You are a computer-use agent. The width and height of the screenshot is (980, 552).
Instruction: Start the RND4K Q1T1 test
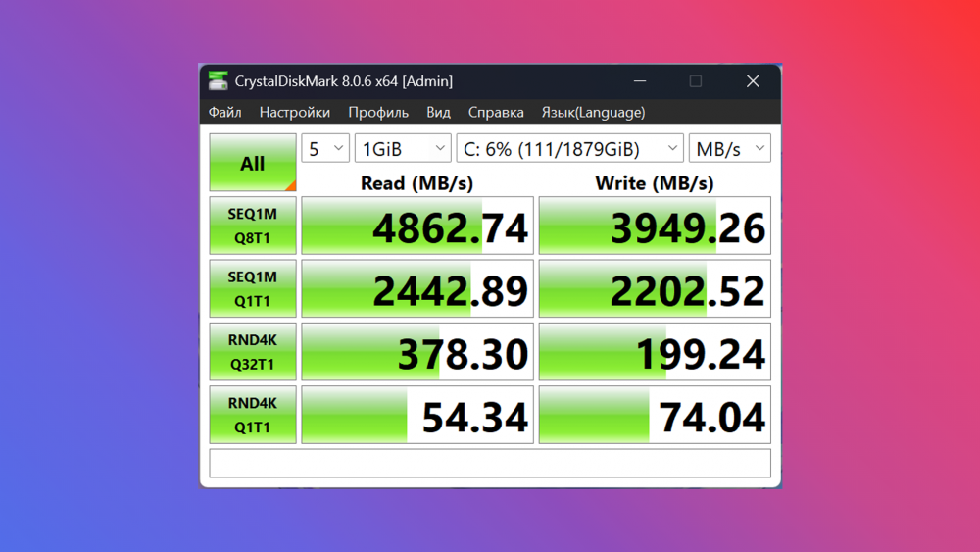click(253, 415)
